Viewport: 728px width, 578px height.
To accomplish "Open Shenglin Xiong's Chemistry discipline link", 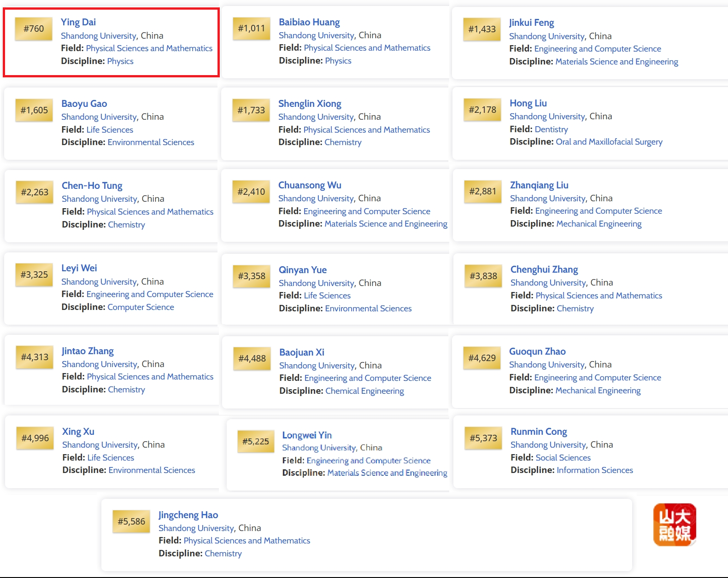I will pos(343,142).
